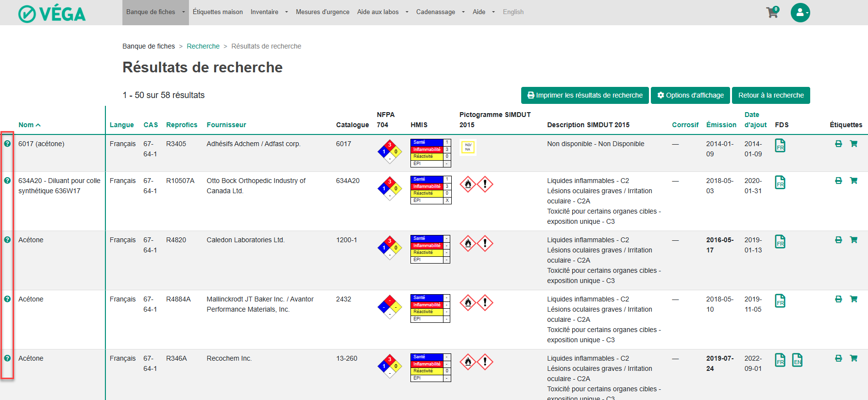Viewport: 868px width, 400px height.
Task: Open the Étiquettes maison menu item
Action: click(x=218, y=12)
